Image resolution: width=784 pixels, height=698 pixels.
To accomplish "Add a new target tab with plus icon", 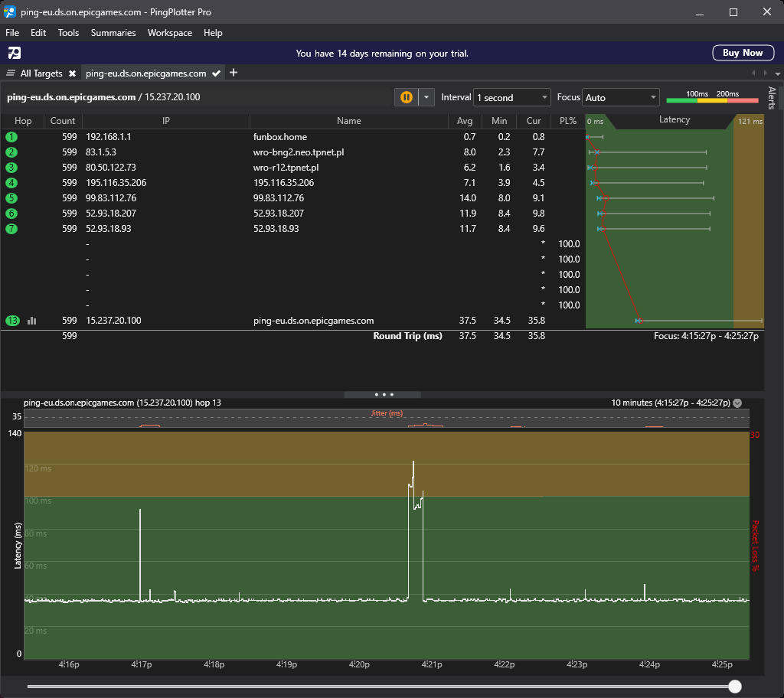I will (x=234, y=73).
